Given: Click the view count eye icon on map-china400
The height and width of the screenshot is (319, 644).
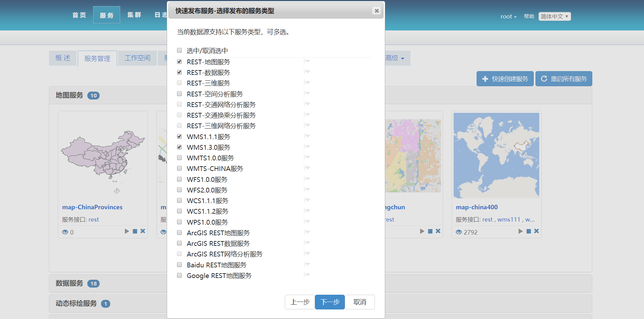Looking at the screenshot, I should pyautogui.click(x=458, y=232).
